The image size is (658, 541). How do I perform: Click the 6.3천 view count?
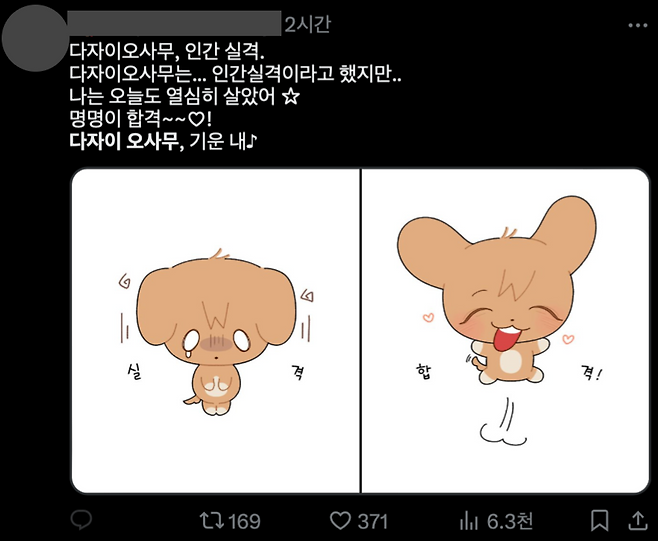pos(509,521)
